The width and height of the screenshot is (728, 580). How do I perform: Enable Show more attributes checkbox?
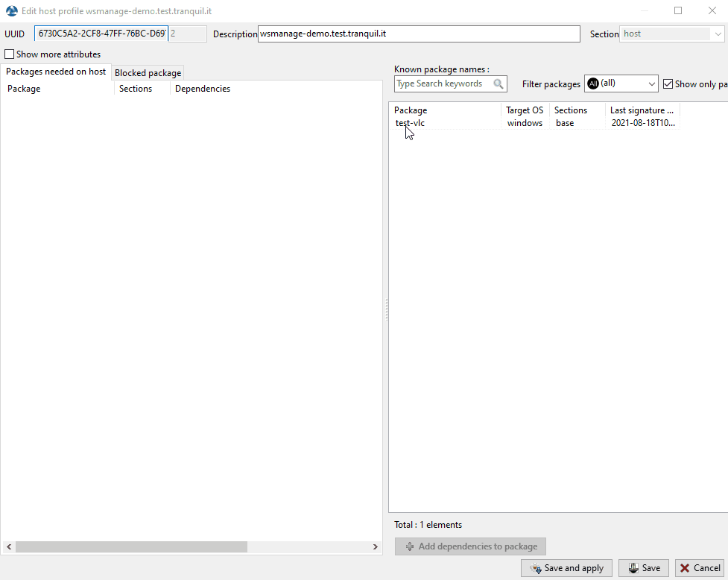click(10, 54)
